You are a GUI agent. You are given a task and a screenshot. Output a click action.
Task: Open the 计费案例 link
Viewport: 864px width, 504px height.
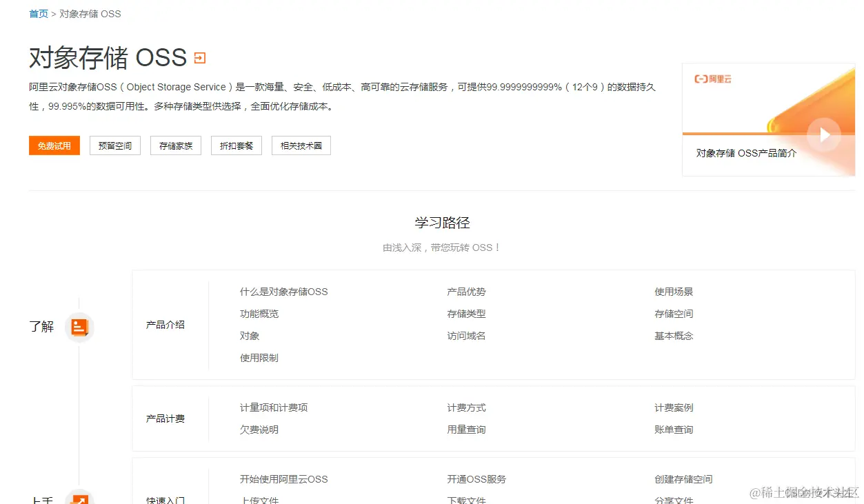coord(674,407)
